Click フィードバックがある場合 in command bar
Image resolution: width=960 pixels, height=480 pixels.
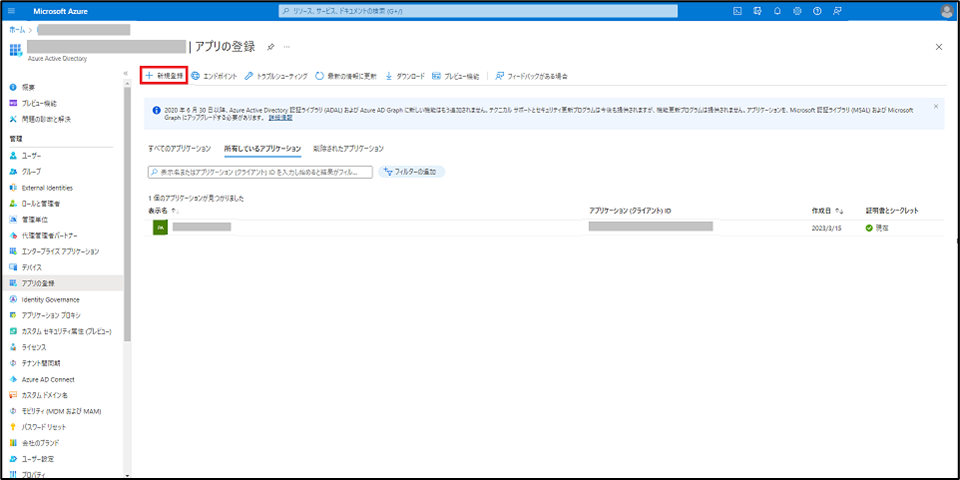(531, 76)
